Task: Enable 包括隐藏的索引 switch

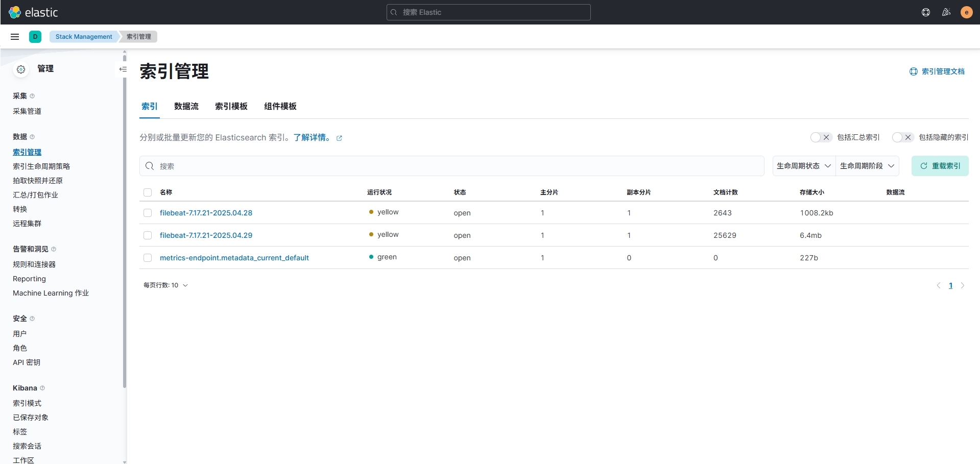Action: tap(902, 137)
